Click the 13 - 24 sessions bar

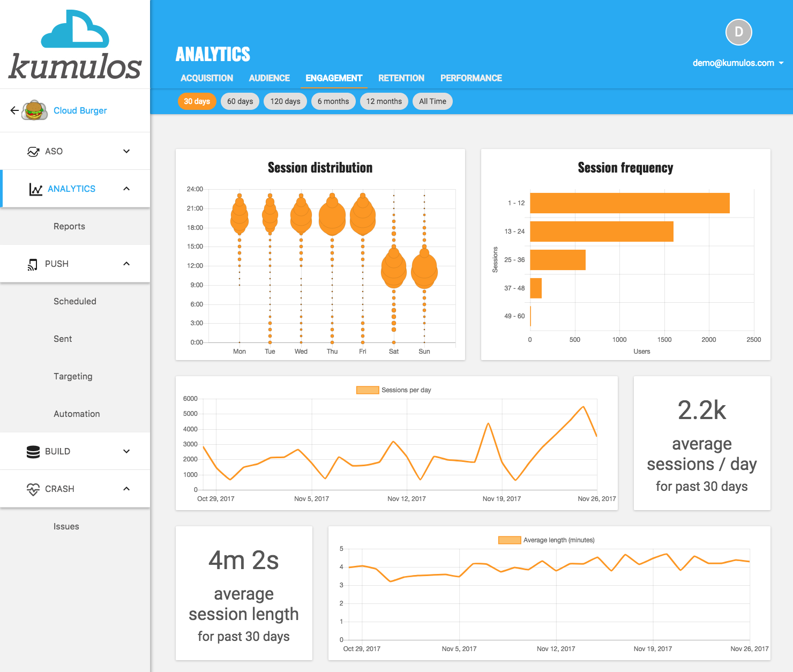pyautogui.click(x=602, y=232)
